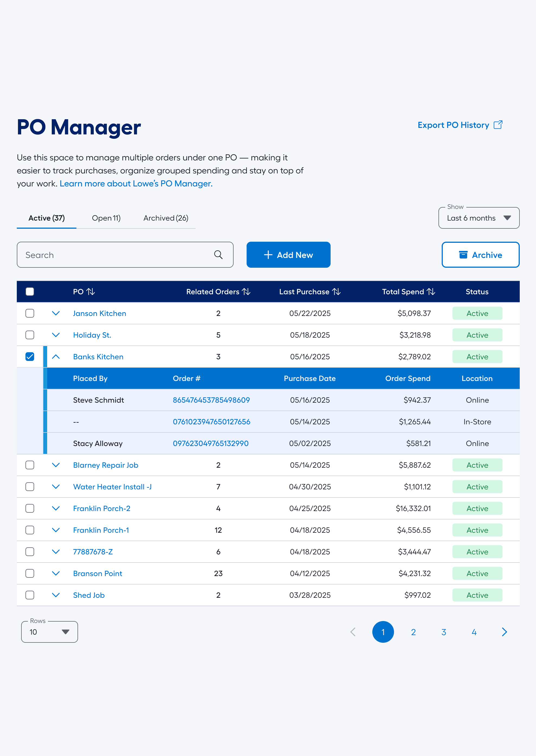536x756 pixels.
Task: Click the previous page chevron
Action: 353,632
